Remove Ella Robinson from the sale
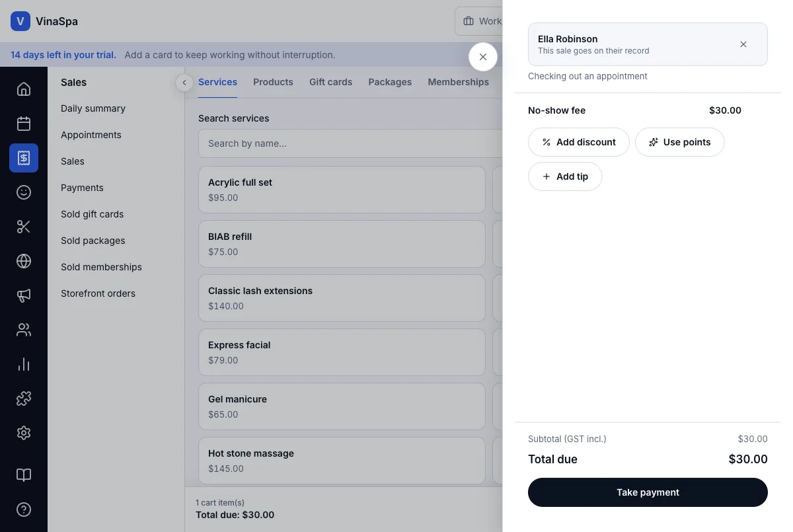 [x=743, y=44]
